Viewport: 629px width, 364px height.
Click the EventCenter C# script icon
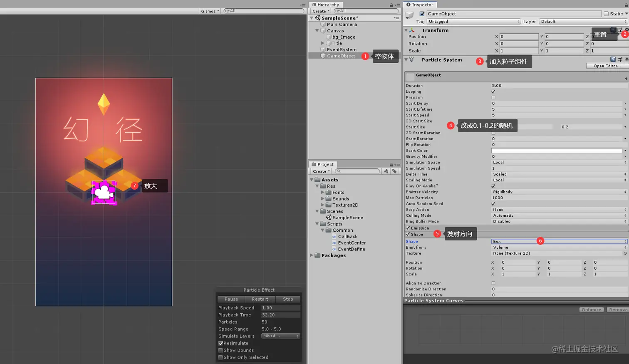click(334, 243)
